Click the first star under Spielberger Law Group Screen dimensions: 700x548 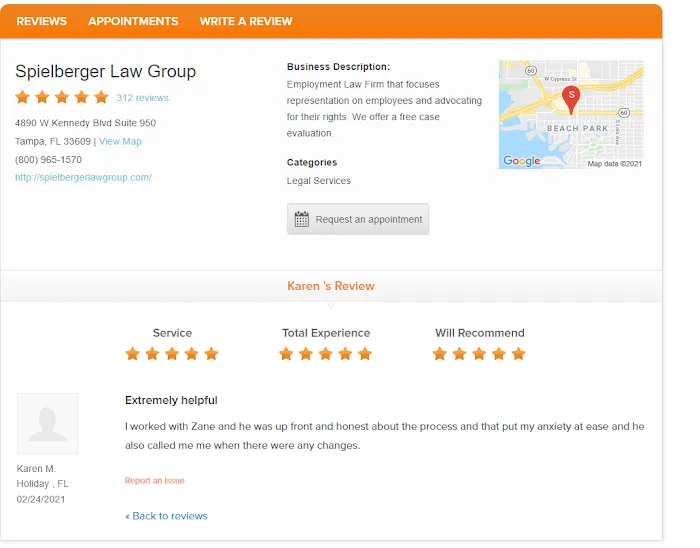[22, 97]
